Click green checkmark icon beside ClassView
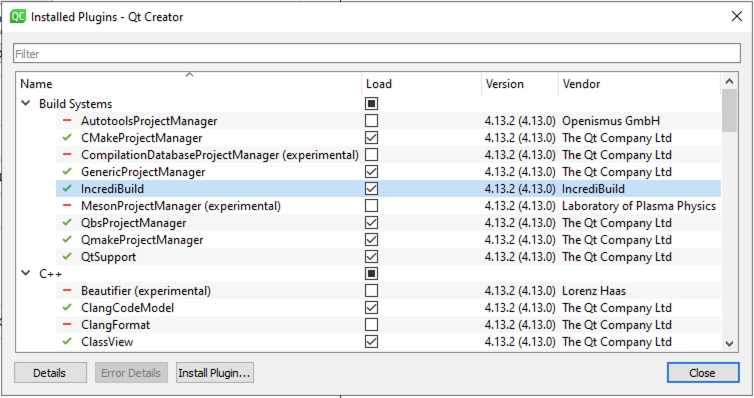The height and width of the screenshot is (398, 754). click(x=67, y=341)
